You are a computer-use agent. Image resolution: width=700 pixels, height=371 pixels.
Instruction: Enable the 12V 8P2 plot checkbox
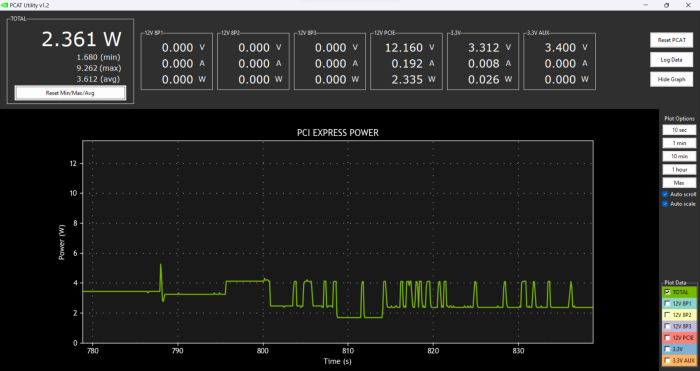667,315
